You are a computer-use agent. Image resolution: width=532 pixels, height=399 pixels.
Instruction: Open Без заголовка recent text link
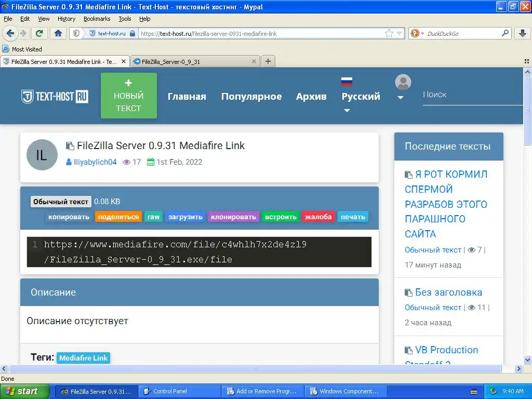click(448, 292)
